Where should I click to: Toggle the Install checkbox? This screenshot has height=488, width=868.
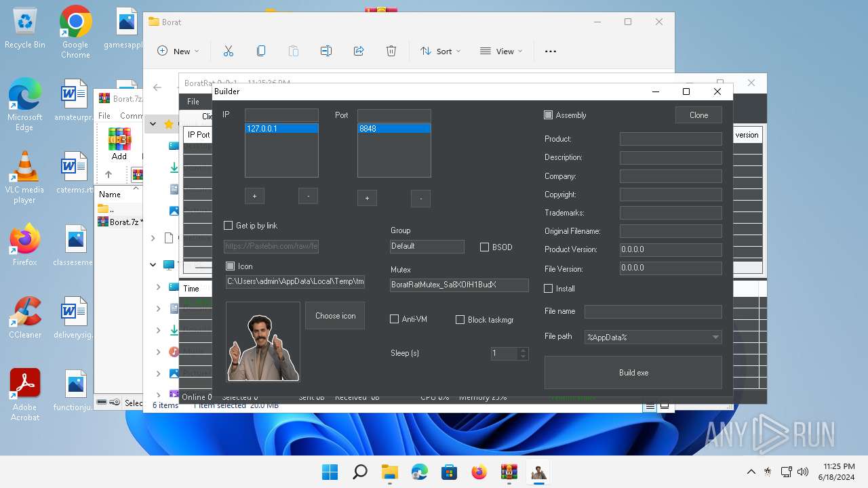(x=549, y=289)
